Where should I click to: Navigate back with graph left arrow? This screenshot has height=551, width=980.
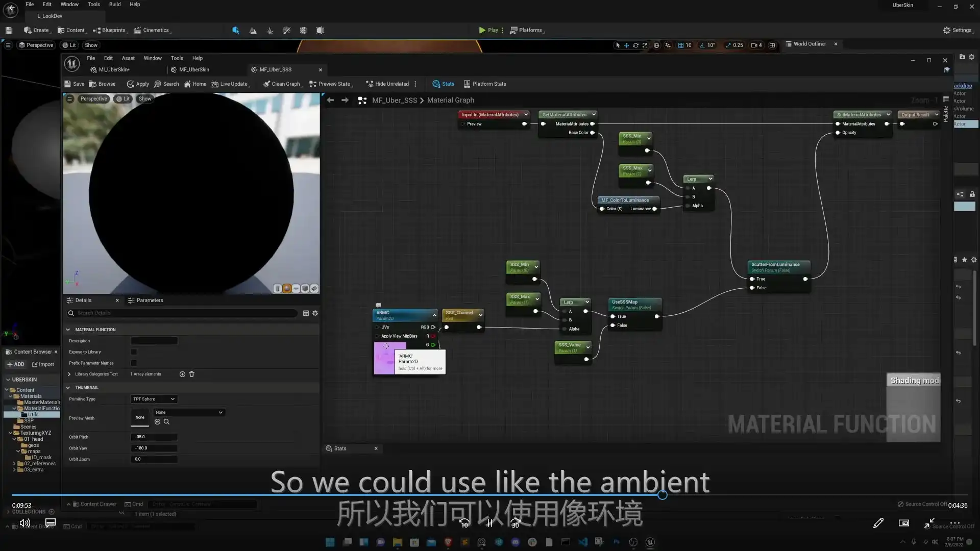(330, 101)
